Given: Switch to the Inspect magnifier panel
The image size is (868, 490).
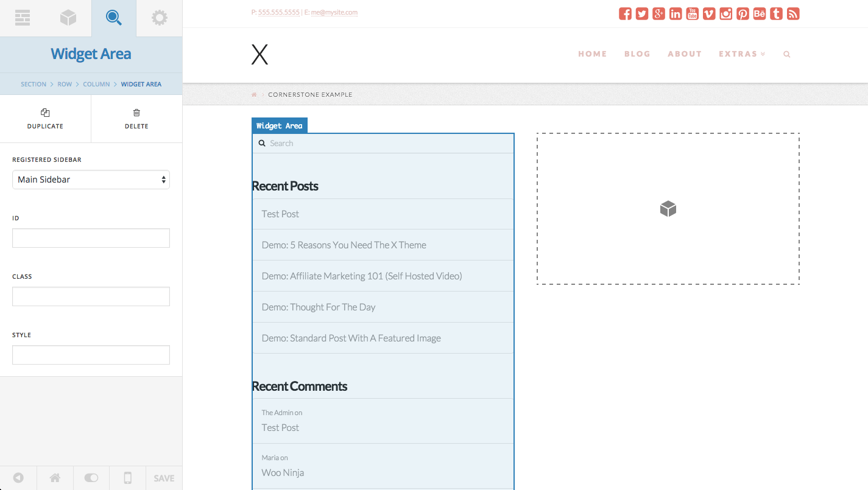Looking at the screenshot, I should (x=113, y=18).
